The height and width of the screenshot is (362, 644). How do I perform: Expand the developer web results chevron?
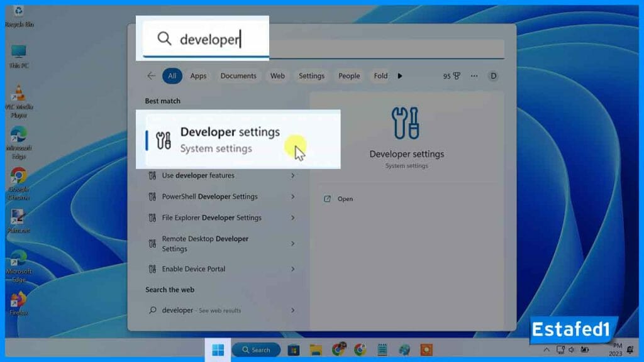tap(293, 310)
